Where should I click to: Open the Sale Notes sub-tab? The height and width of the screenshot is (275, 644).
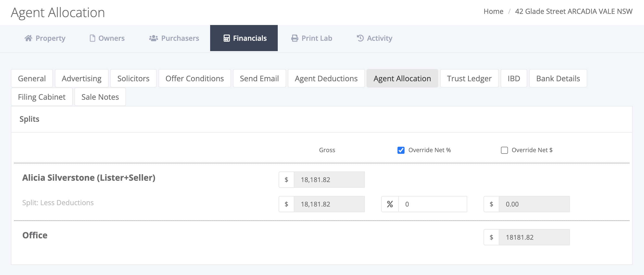click(x=100, y=97)
